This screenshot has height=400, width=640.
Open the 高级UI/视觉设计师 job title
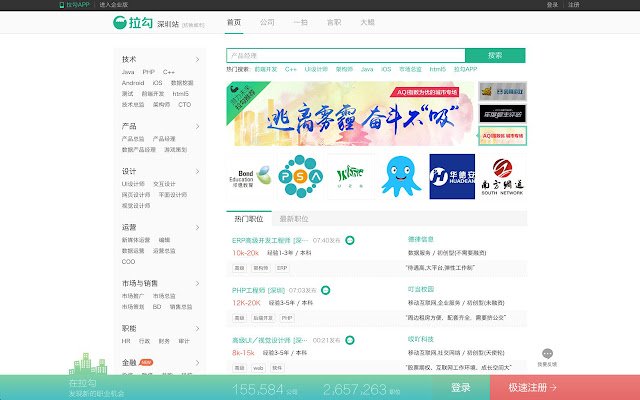[x=270, y=340]
